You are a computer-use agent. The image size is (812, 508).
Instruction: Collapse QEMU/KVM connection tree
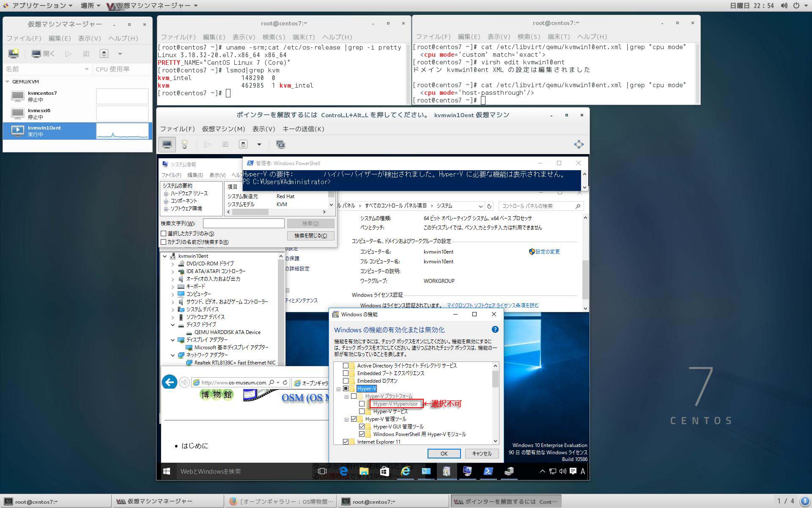(x=8, y=82)
